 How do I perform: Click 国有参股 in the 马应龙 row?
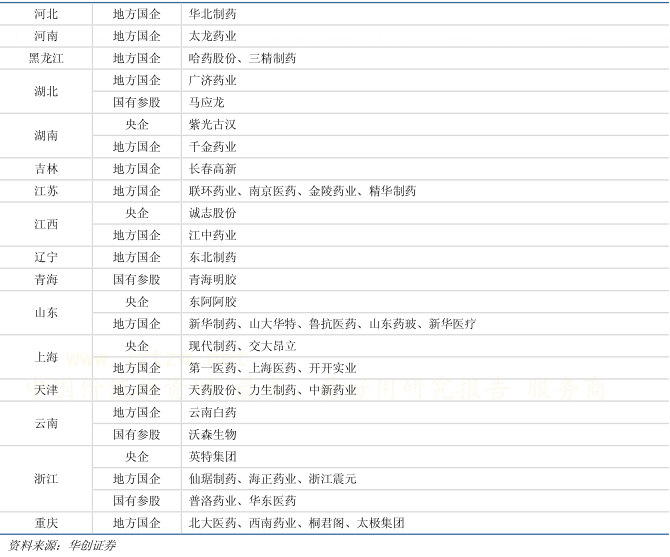(137, 103)
